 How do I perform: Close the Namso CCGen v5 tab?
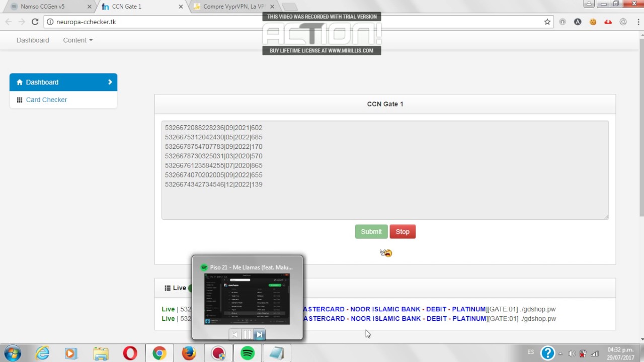click(x=90, y=7)
